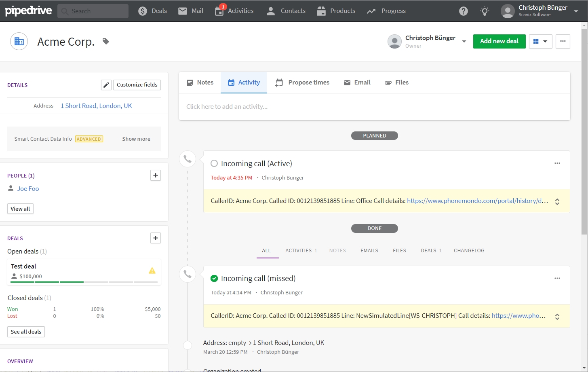
Task: Click the edit pencil next to Details
Action: click(x=106, y=85)
